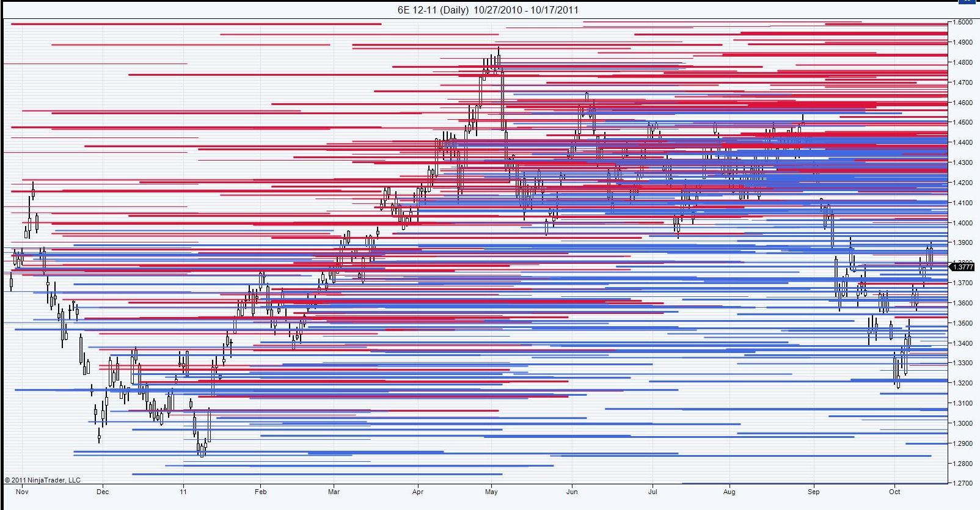Pick the 1.4500 price axis label

coord(963,123)
